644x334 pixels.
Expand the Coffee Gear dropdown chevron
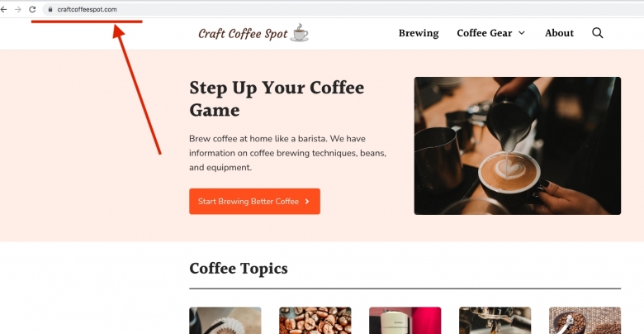(x=522, y=33)
